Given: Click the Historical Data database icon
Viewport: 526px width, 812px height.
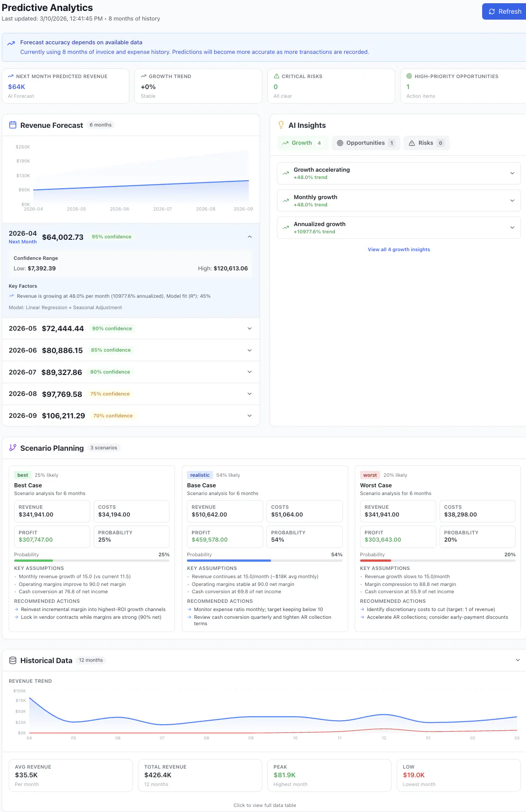Looking at the screenshot, I should (13, 660).
